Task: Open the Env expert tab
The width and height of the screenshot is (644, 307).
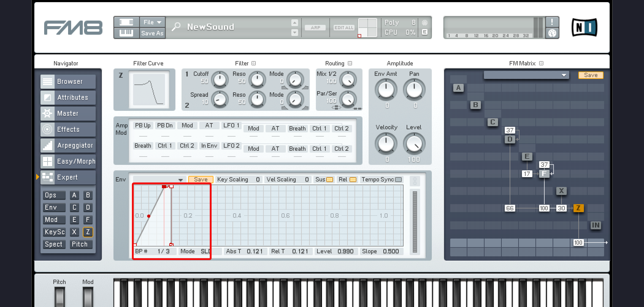Action: (54, 208)
